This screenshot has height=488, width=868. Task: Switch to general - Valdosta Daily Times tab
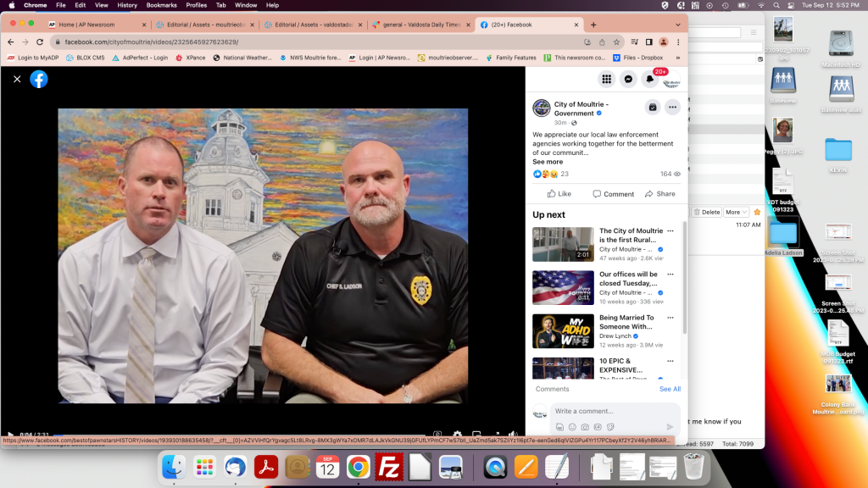pyautogui.click(x=421, y=25)
